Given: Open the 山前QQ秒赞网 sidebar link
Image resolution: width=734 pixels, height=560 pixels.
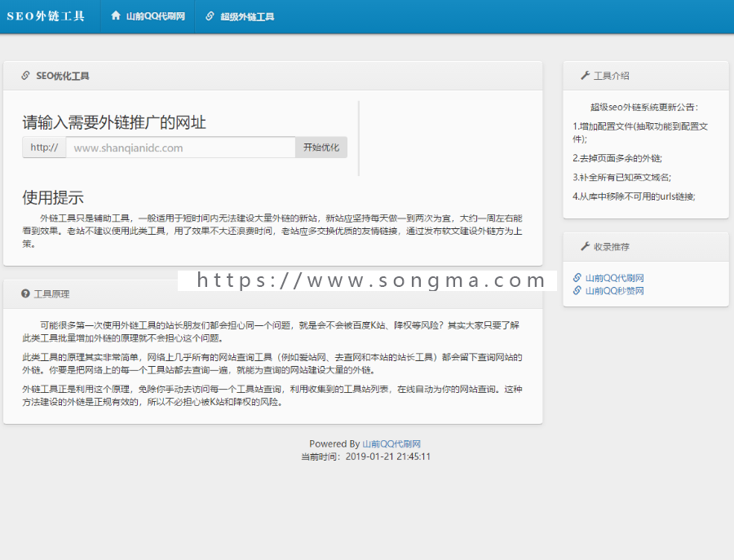Looking at the screenshot, I should pos(615,291).
